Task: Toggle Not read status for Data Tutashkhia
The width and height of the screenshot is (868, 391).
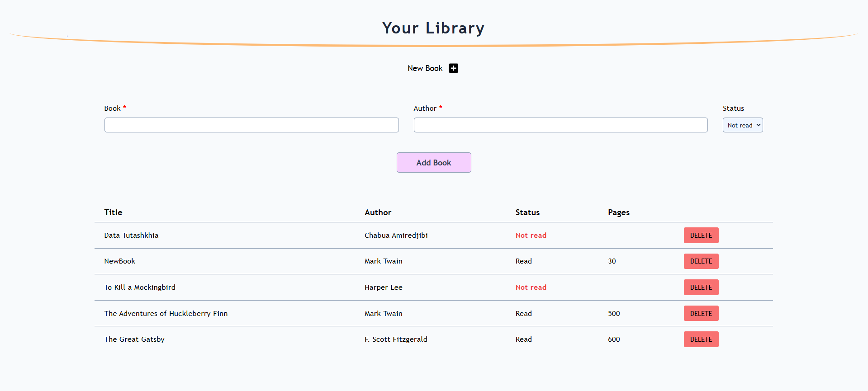Action: (x=531, y=236)
